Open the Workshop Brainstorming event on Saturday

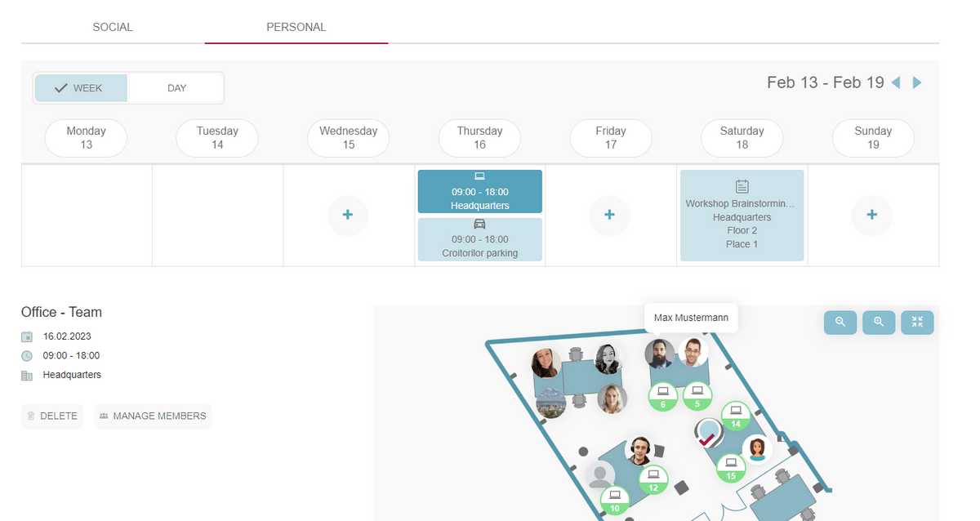point(742,216)
